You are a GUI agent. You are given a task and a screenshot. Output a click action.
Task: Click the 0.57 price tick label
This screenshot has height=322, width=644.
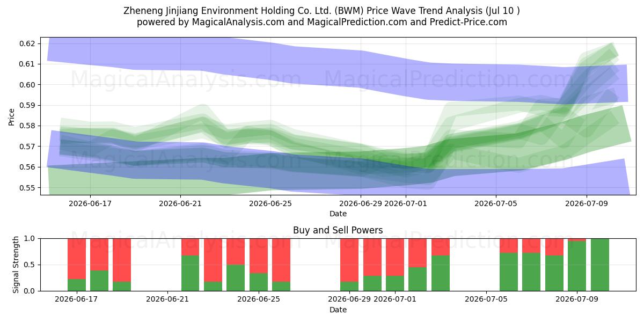tap(28, 147)
